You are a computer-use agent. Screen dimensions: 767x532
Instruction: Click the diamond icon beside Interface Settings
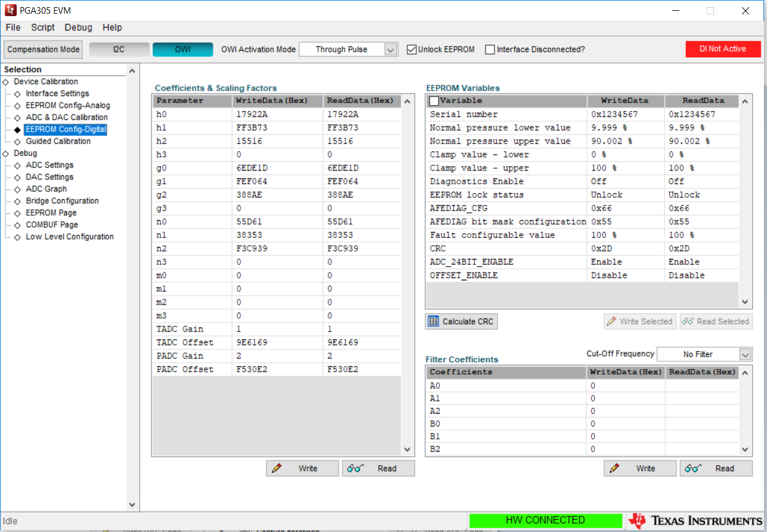point(17,94)
